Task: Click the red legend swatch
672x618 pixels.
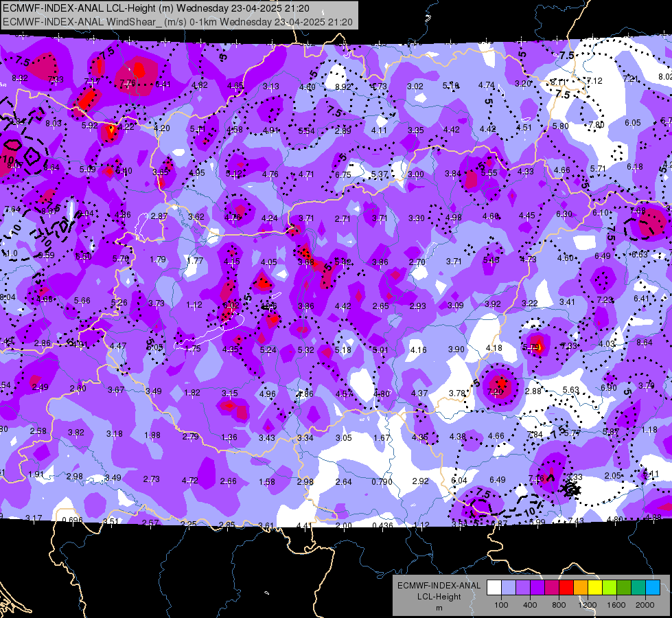Action: (566, 588)
